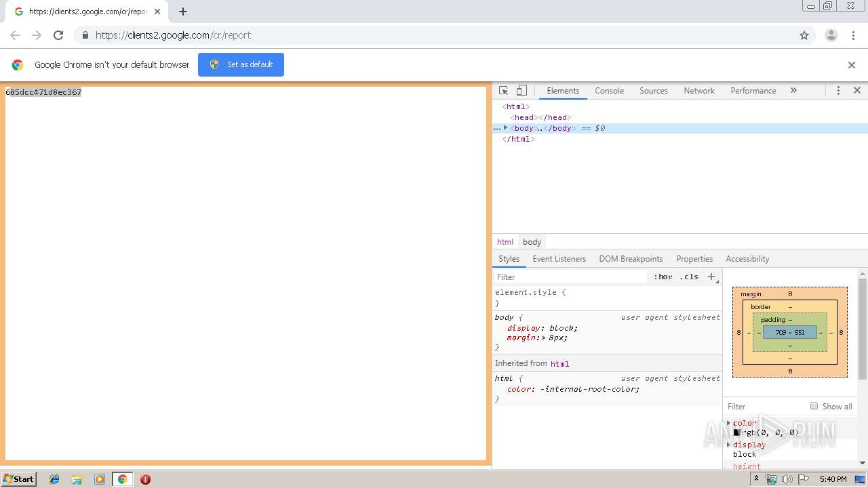The image size is (868, 488).
Task: Click the html breadcrumb item
Action: [x=505, y=242]
